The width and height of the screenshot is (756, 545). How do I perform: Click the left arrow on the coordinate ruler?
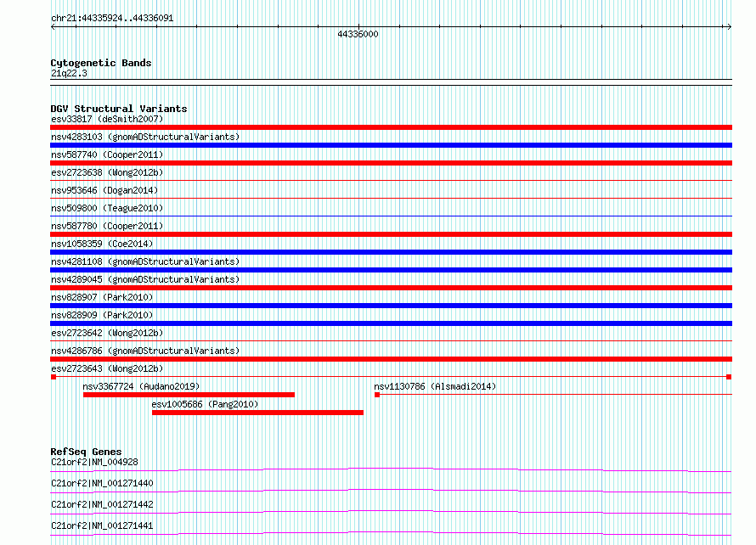point(53,27)
